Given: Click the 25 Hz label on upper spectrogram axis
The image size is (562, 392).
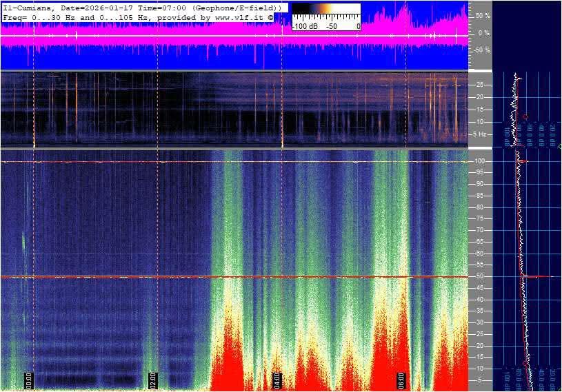Looking at the screenshot, I should [x=479, y=85].
